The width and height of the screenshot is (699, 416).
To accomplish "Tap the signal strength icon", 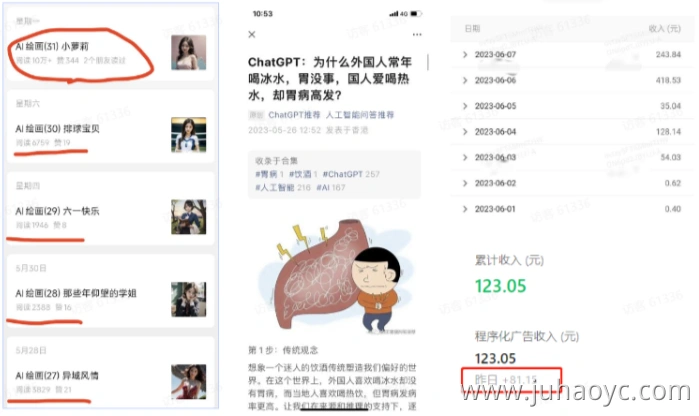I will coord(394,14).
